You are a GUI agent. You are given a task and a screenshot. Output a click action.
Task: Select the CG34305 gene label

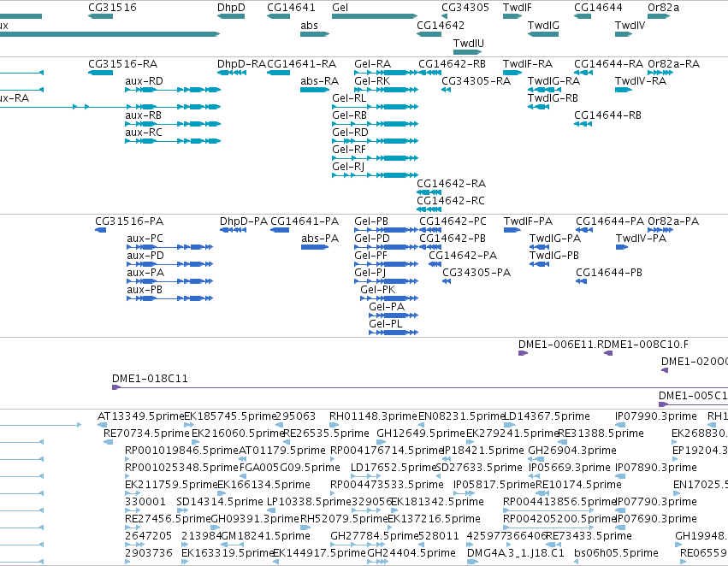click(465, 8)
